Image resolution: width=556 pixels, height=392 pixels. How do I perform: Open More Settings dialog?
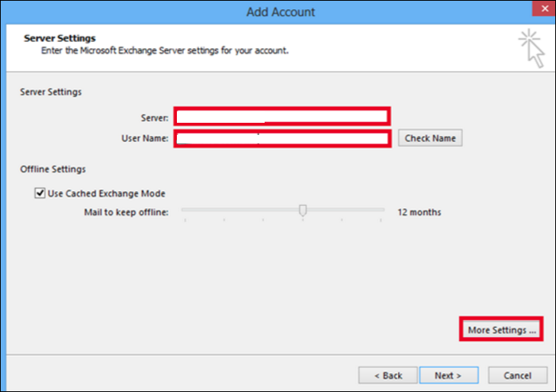click(x=501, y=329)
